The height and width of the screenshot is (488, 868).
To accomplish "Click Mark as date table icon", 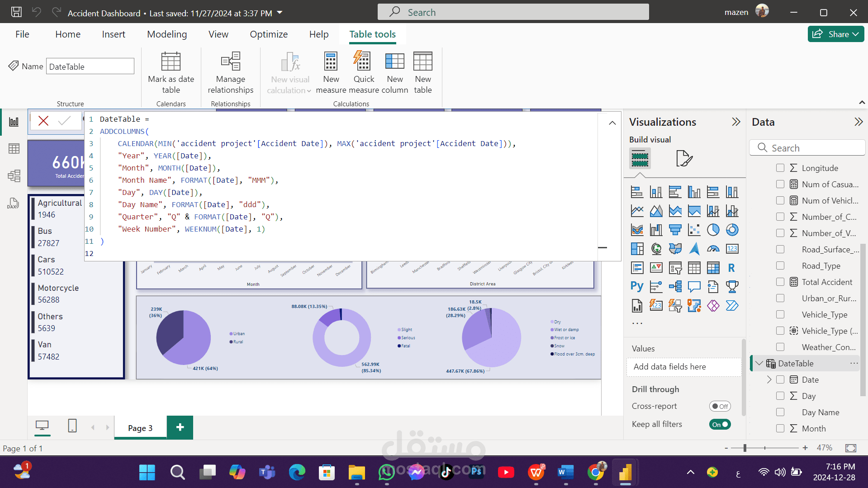I will pyautogui.click(x=171, y=72).
